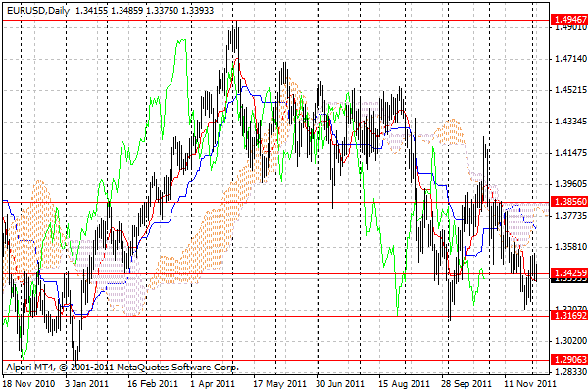The height and width of the screenshot is (392, 588).
Task: Click the 16 Feb 2011 date label
Action: tap(151, 385)
